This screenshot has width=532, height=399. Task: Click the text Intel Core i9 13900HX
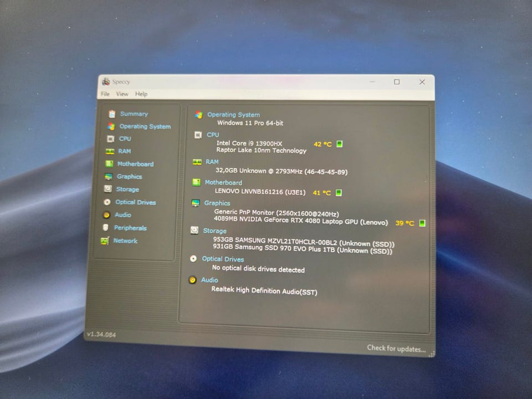(249, 143)
